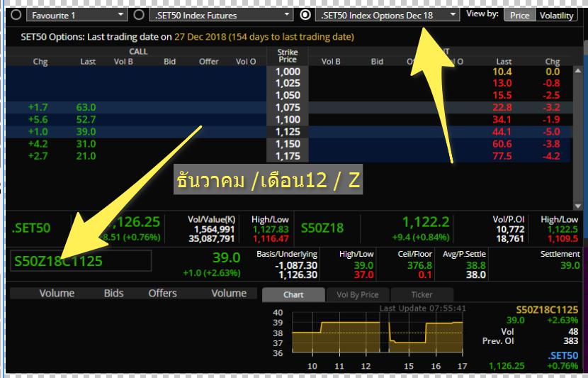The image size is (588, 378).
Task: Select strike price 1,150 row
Action: (288, 144)
